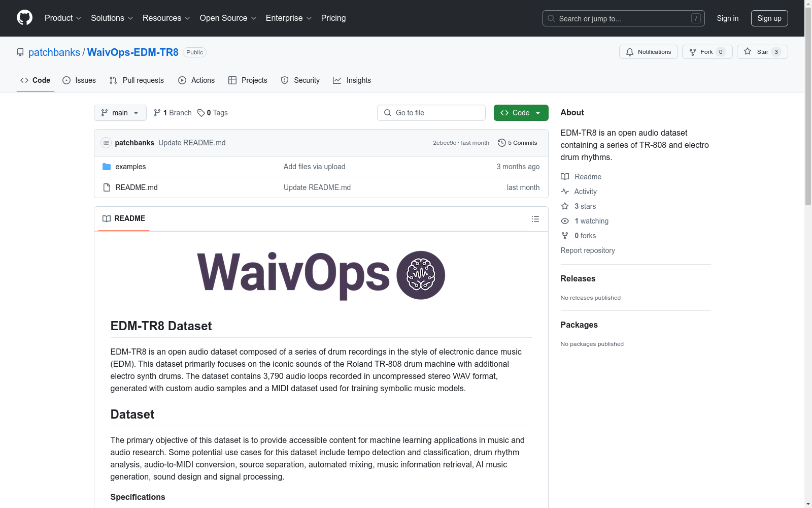Expand the Product menu
Image resolution: width=812 pixels, height=508 pixels.
coord(63,18)
